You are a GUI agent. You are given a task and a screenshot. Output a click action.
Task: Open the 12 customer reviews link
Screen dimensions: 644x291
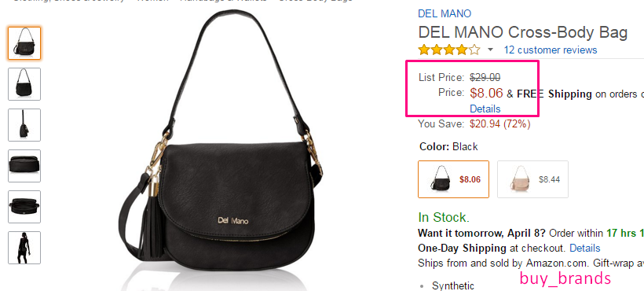click(x=551, y=50)
